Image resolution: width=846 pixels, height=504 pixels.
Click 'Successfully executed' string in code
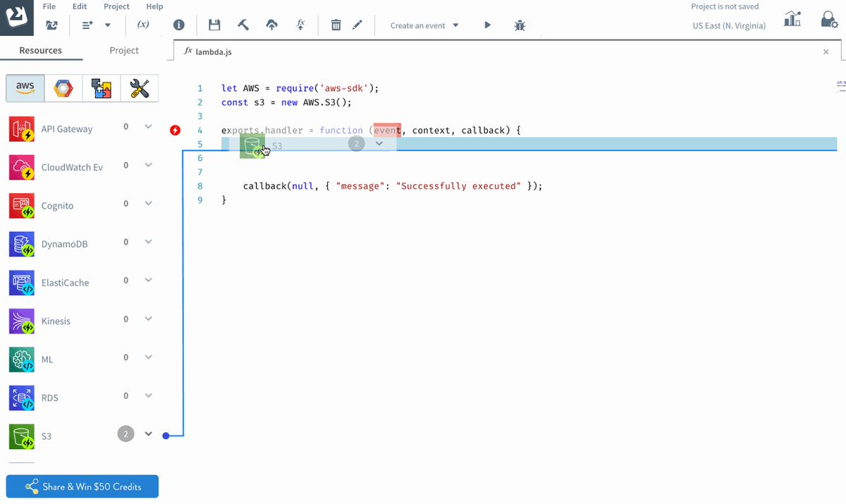click(x=458, y=186)
